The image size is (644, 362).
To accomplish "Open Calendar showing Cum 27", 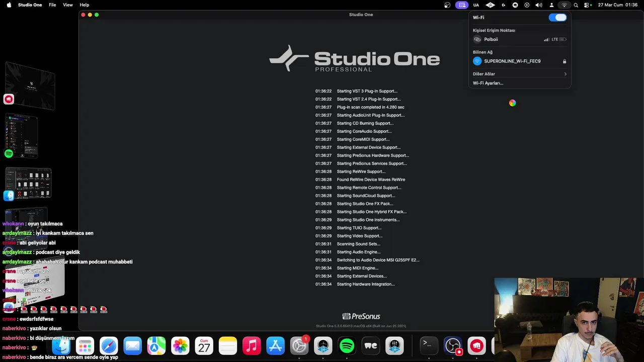I will point(204,346).
